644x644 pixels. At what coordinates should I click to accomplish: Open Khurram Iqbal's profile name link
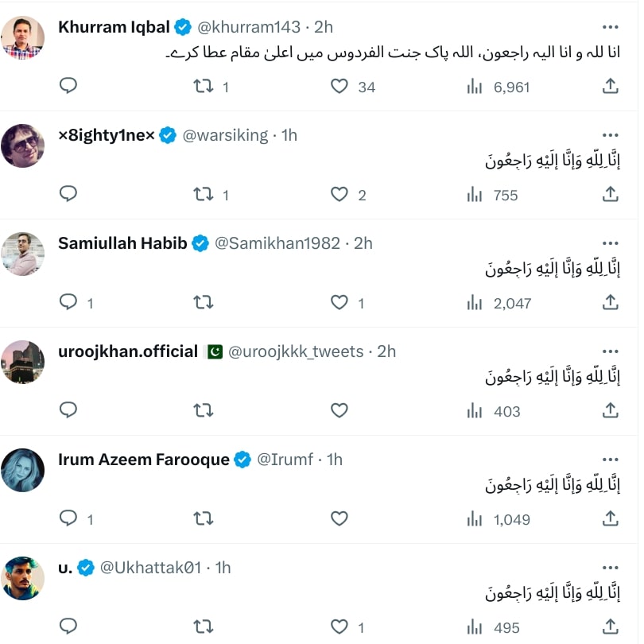coord(114,27)
